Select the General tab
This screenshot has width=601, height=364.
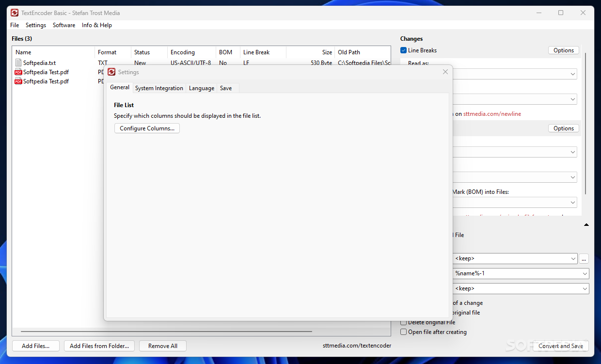tap(120, 87)
